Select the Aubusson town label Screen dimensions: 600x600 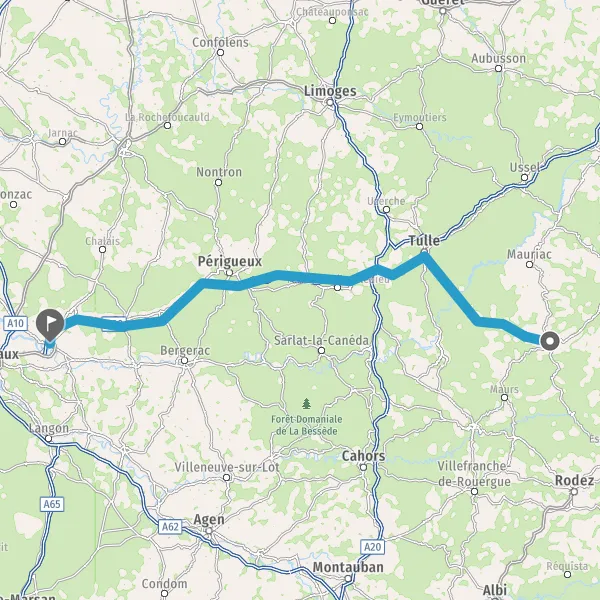pyautogui.click(x=499, y=59)
